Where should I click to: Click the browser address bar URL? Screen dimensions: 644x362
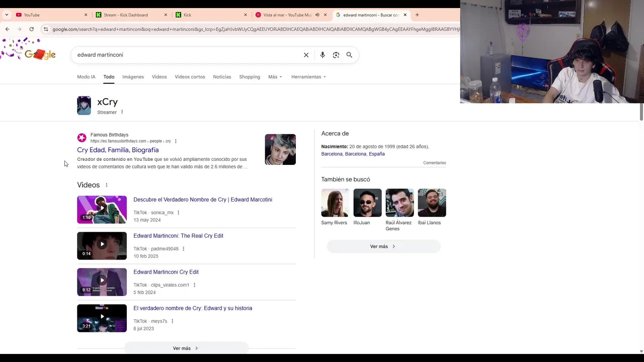[x=256, y=29]
